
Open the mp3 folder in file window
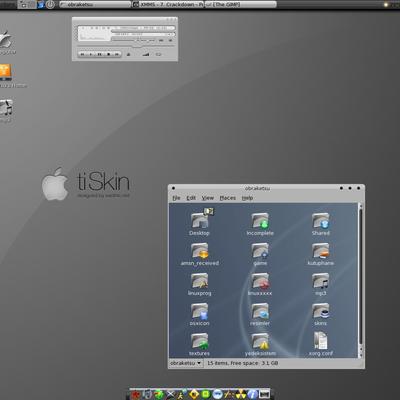click(x=321, y=284)
